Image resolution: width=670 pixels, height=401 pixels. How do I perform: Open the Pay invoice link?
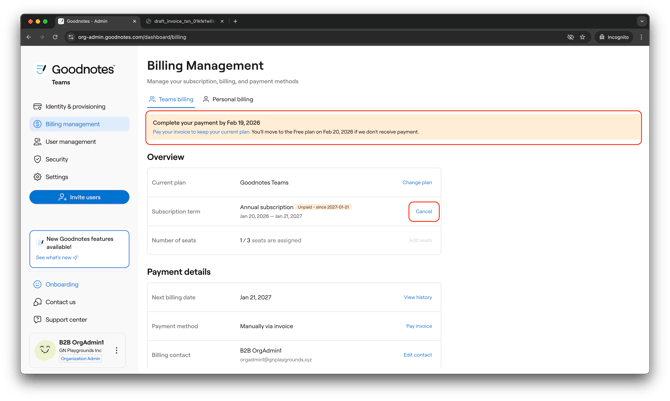[x=419, y=326]
